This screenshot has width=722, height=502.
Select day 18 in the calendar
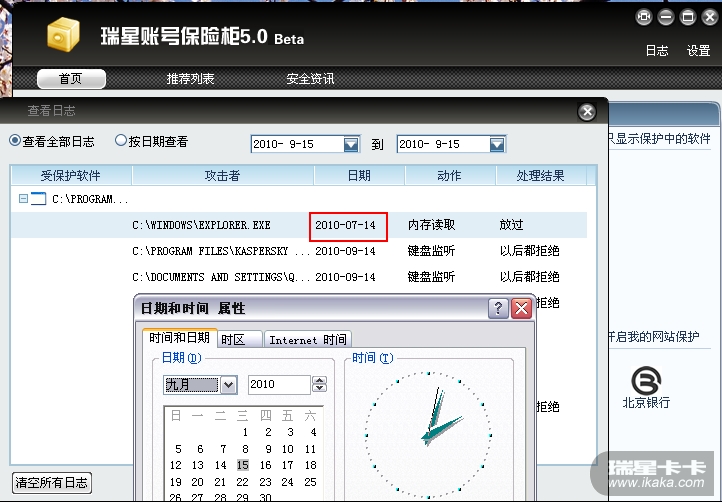click(x=310, y=465)
